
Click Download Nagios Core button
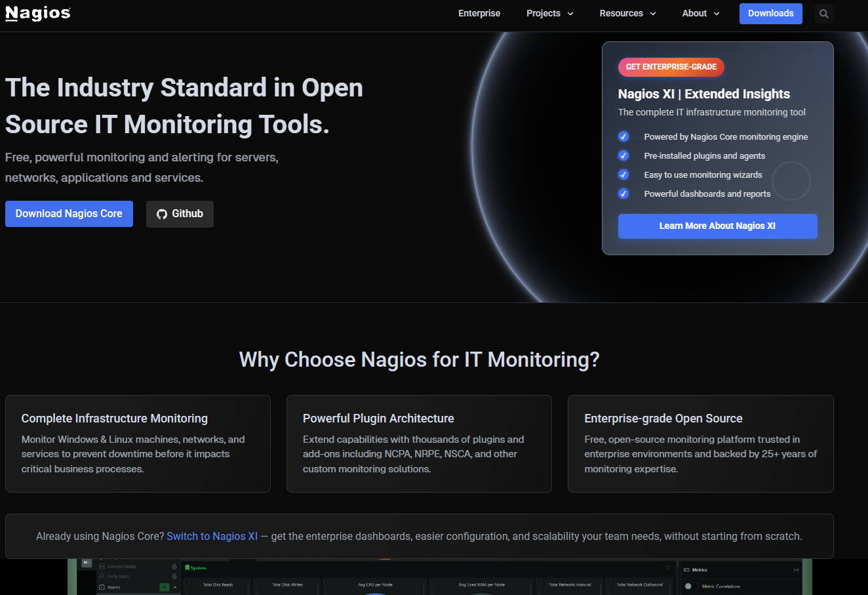tap(69, 214)
